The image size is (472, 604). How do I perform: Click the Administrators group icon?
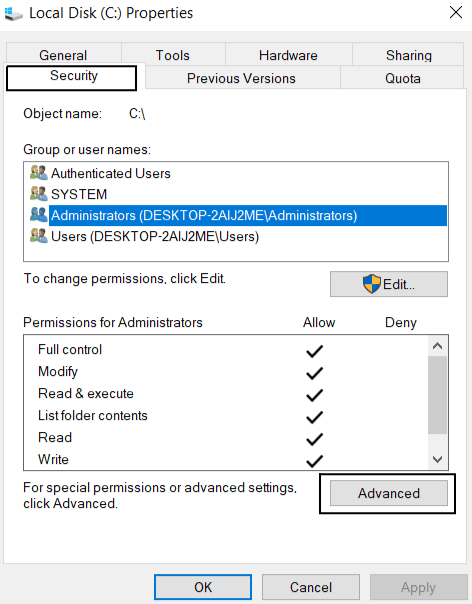pos(39,215)
